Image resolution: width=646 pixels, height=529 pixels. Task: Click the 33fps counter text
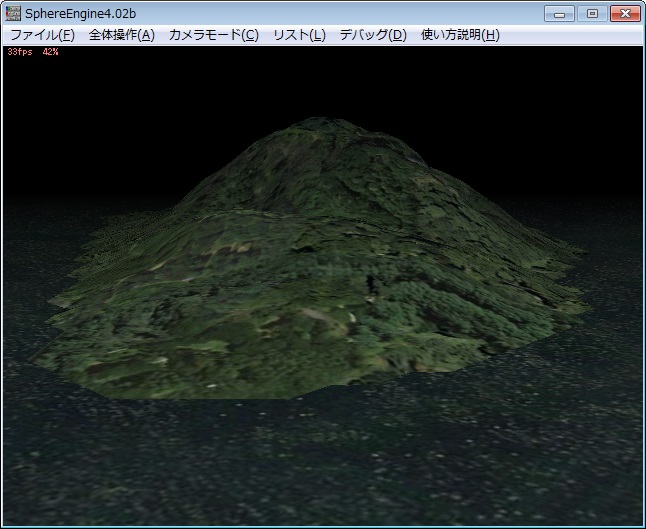click(20, 52)
